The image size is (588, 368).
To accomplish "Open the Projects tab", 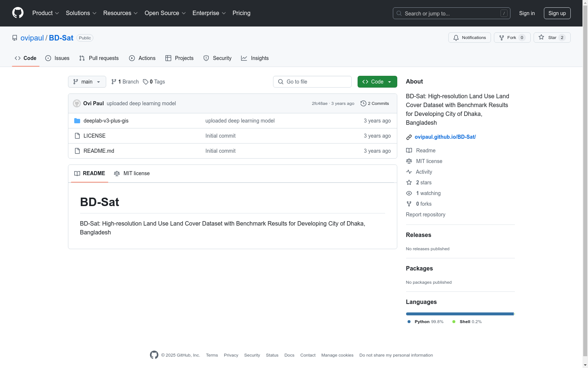I will tap(179, 58).
